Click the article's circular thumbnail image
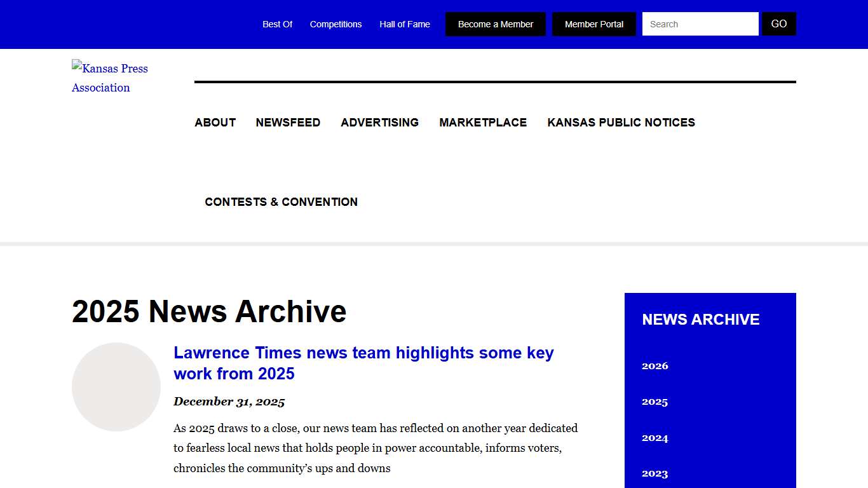 (x=116, y=387)
